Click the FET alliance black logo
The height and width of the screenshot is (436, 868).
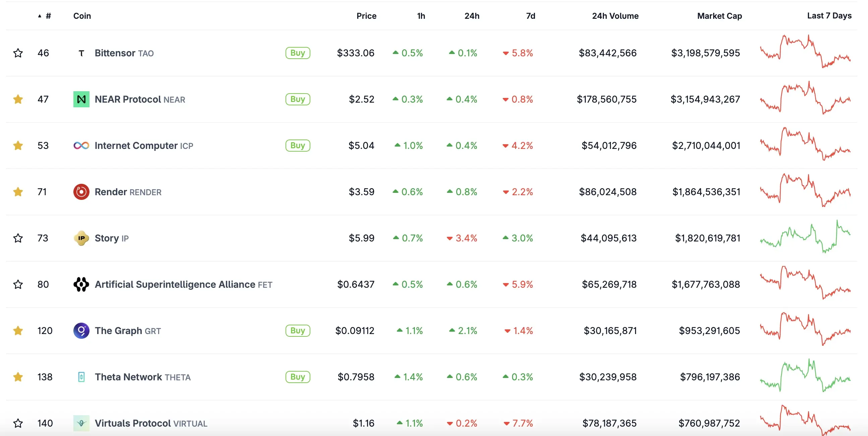pos(81,284)
